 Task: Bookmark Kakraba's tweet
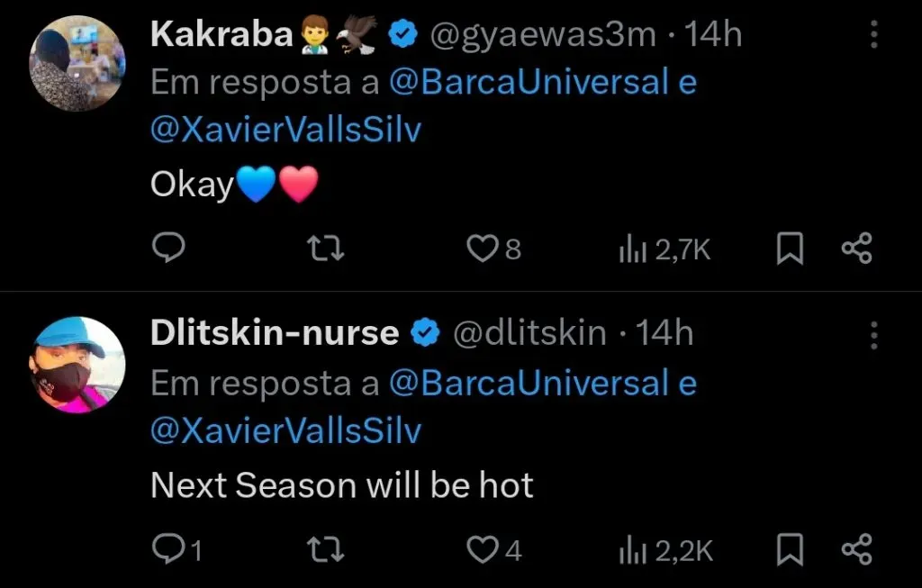(790, 249)
